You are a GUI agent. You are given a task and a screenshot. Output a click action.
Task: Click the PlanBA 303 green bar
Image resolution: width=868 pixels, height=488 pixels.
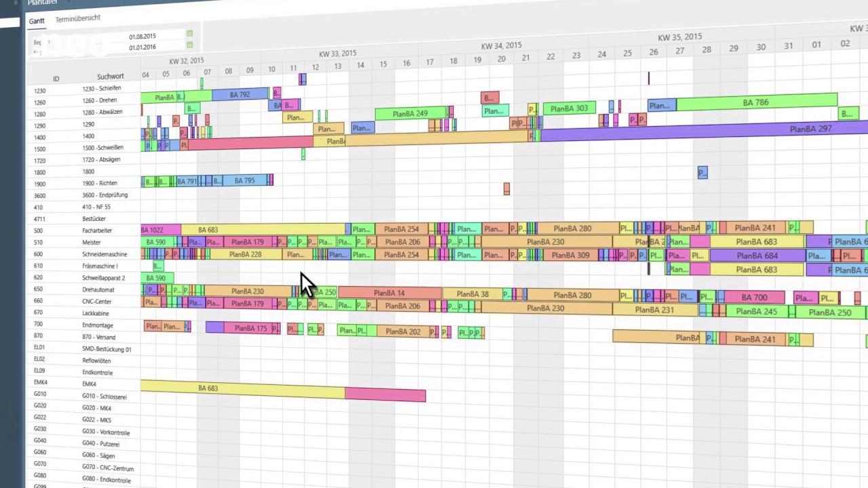569,108
